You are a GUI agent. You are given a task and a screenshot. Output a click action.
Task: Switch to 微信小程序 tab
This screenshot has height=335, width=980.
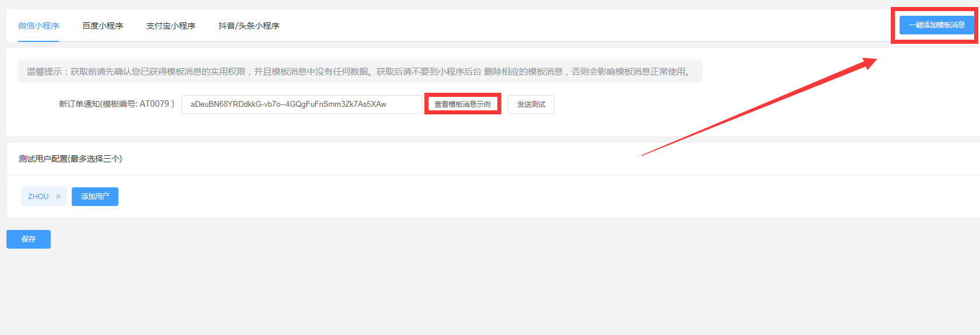(x=38, y=26)
